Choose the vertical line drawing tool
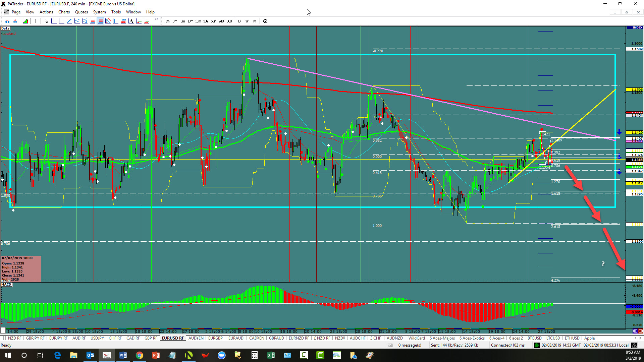Screen dimensions: 644x362 (x=61, y=21)
